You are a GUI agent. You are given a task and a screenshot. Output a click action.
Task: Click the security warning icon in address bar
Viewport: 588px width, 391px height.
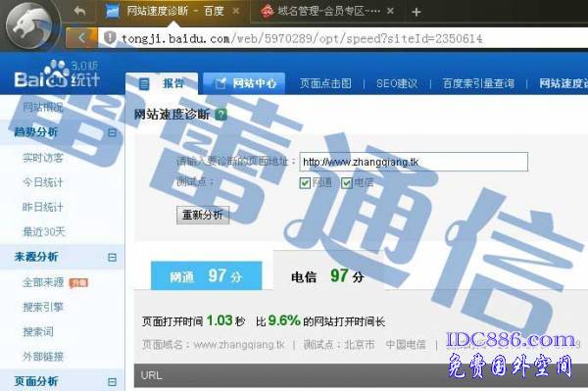point(110,37)
